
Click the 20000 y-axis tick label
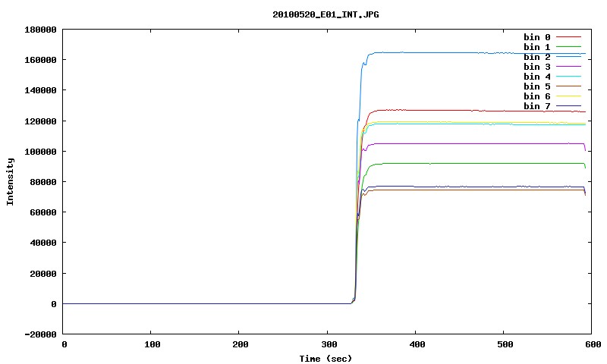point(43,274)
